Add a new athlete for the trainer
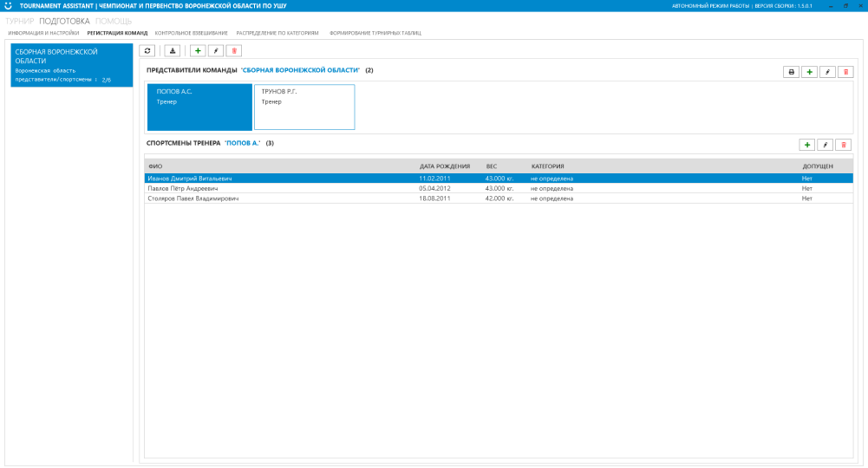This screenshot has height=468, width=868. [807, 145]
